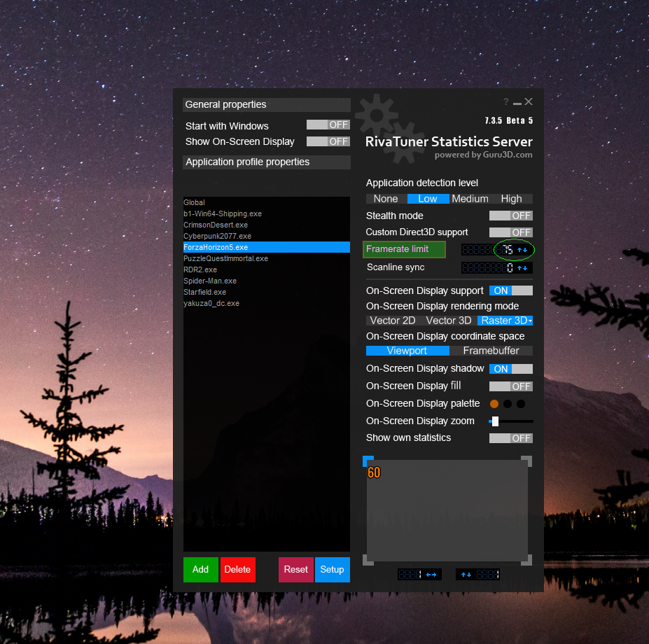Viewport: 649px width, 644px height.
Task: Enable Show On-Screen Display switch
Action: click(328, 141)
